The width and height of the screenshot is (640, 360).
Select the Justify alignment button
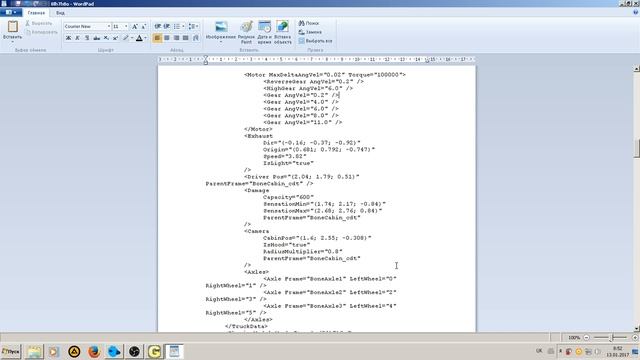186,38
